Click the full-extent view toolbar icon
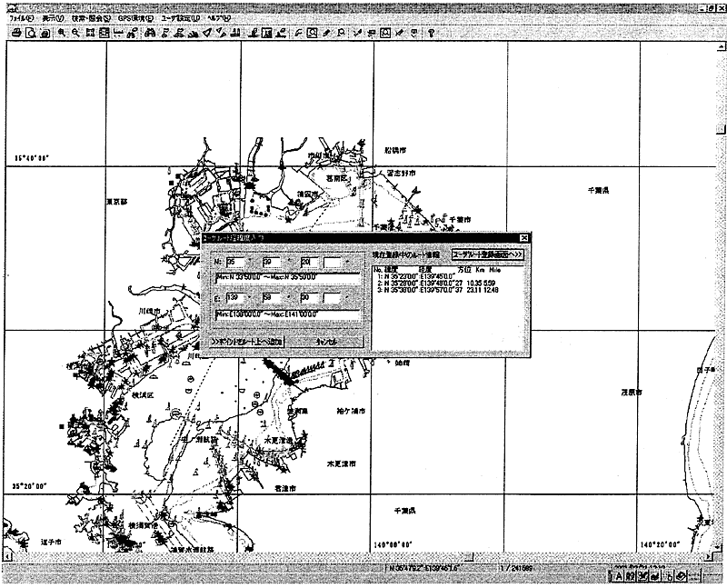Screen dimensions: 727x588 tap(90, 33)
